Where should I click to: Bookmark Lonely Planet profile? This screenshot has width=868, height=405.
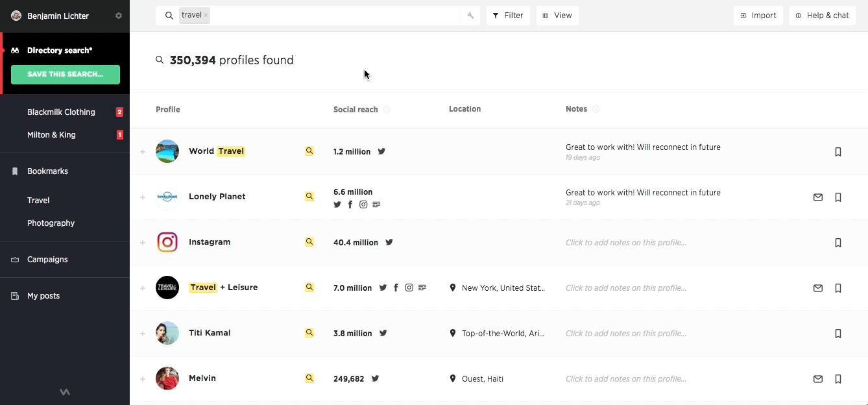pyautogui.click(x=838, y=197)
